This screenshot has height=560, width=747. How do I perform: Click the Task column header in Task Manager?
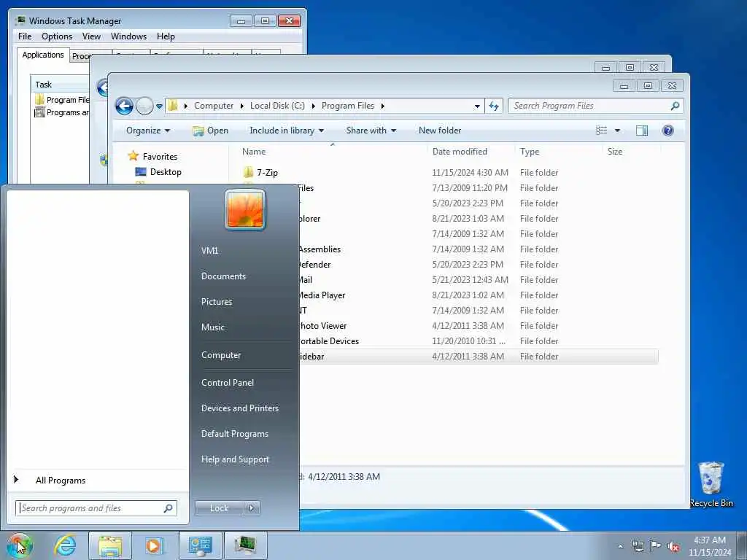coord(60,85)
